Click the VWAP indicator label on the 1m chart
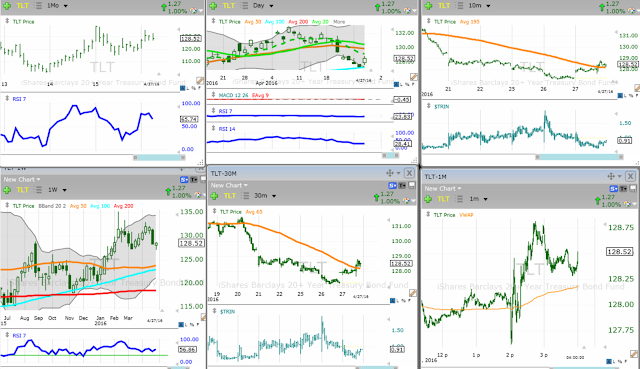Viewport: 640px width, 369px height. point(466,215)
